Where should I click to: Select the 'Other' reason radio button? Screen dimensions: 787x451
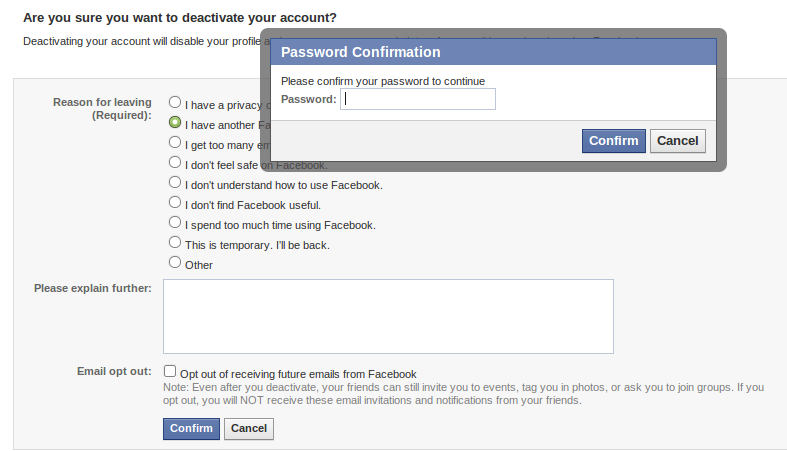coord(175,263)
